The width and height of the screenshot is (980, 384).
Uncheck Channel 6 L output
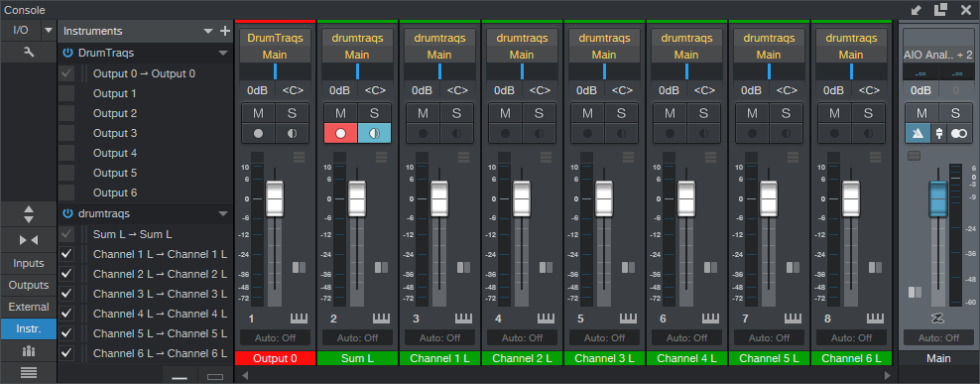coord(66,353)
